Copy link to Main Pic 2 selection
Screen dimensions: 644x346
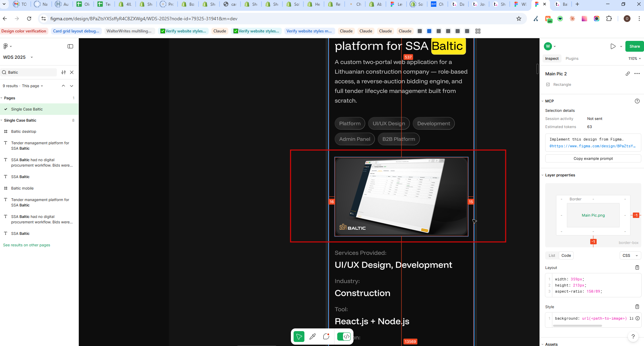[628, 74]
